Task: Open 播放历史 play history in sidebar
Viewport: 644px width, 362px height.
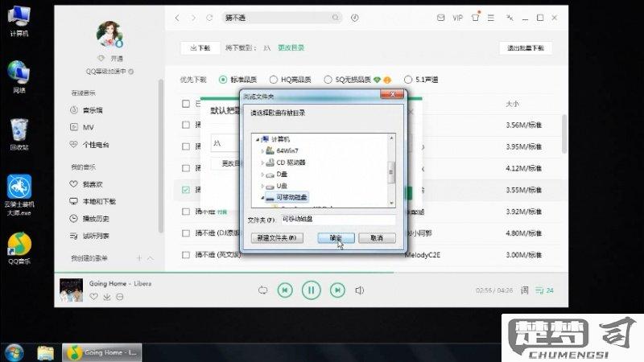Action: tap(89, 218)
